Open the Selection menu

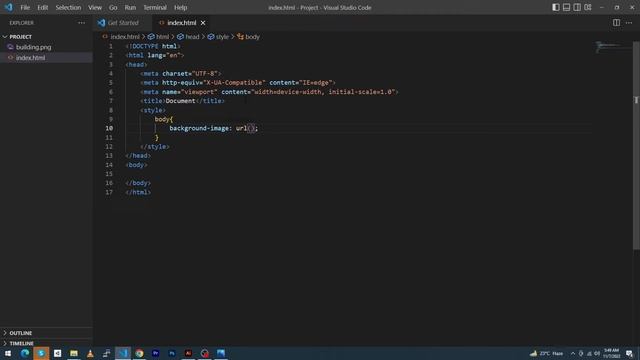pyautogui.click(x=68, y=7)
